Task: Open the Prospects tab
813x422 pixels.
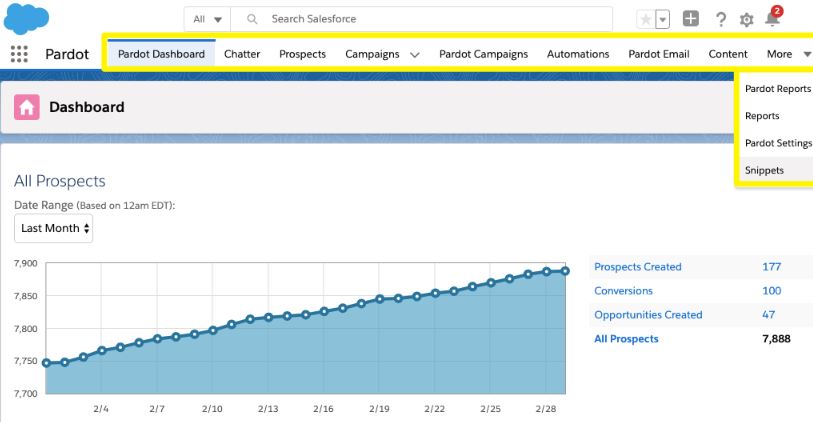Action: pyautogui.click(x=302, y=54)
